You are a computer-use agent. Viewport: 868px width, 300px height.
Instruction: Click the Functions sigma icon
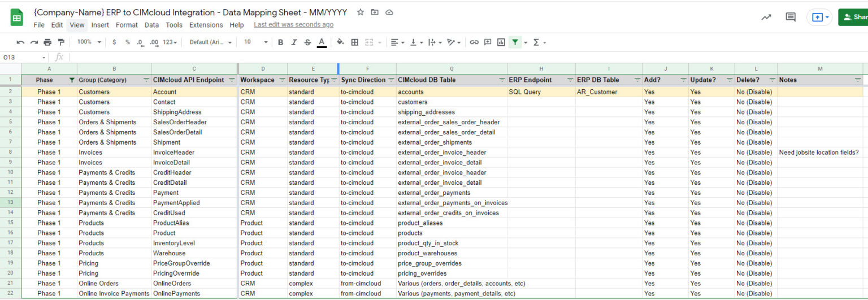[536, 42]
